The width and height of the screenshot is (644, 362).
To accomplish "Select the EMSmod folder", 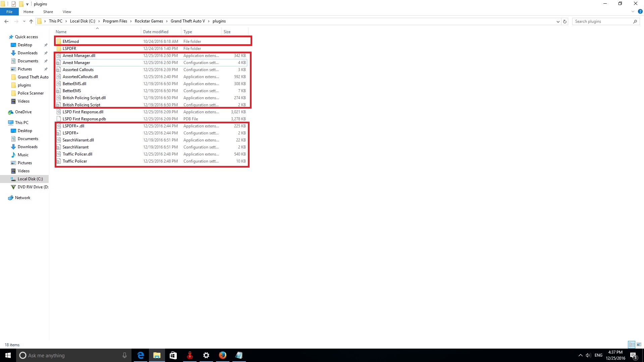I will 70,42.
